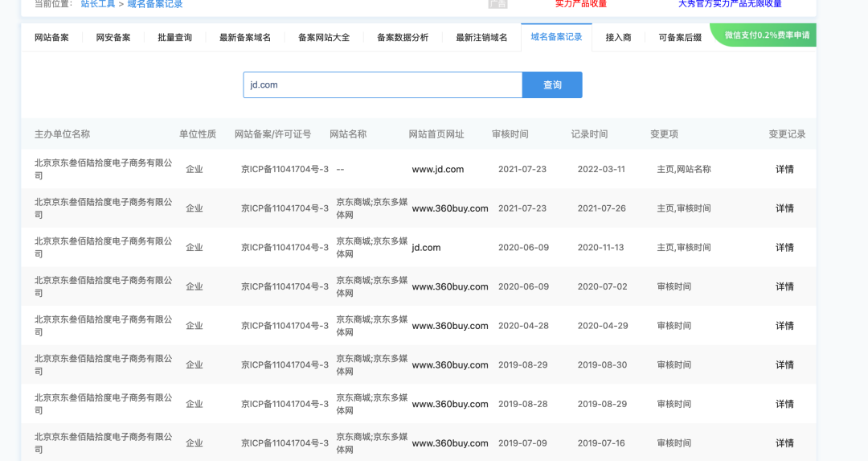Open 详情 for record dated 2019-08-30
Image resolution: width=868 pixels, height=461 pixels.
point(784,365)
